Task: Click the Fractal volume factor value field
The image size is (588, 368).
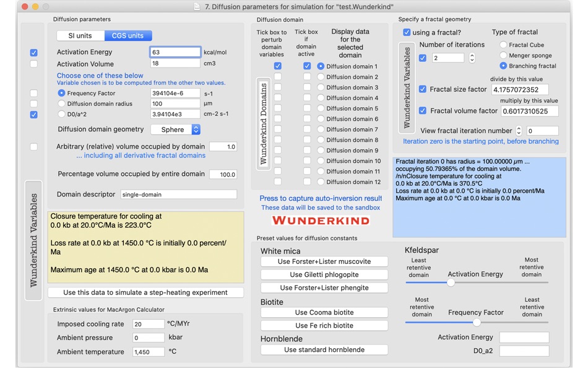Action: (529, 111)
